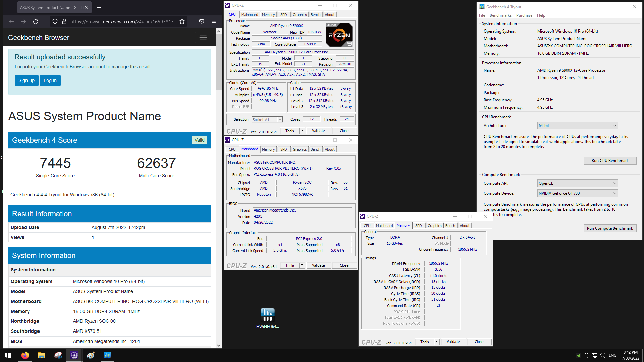Click the Sign up button

coord(26,80)
